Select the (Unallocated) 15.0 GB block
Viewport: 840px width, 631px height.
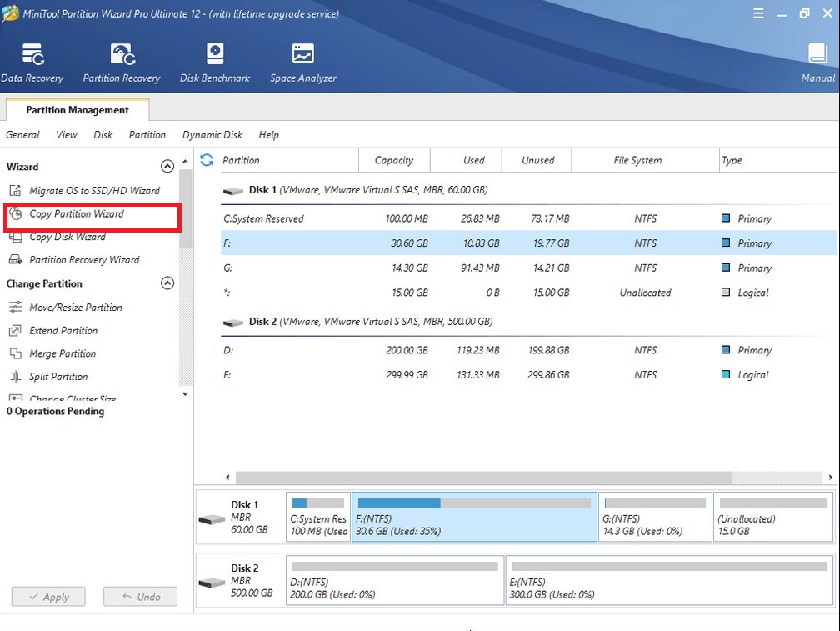pos(773,518)
